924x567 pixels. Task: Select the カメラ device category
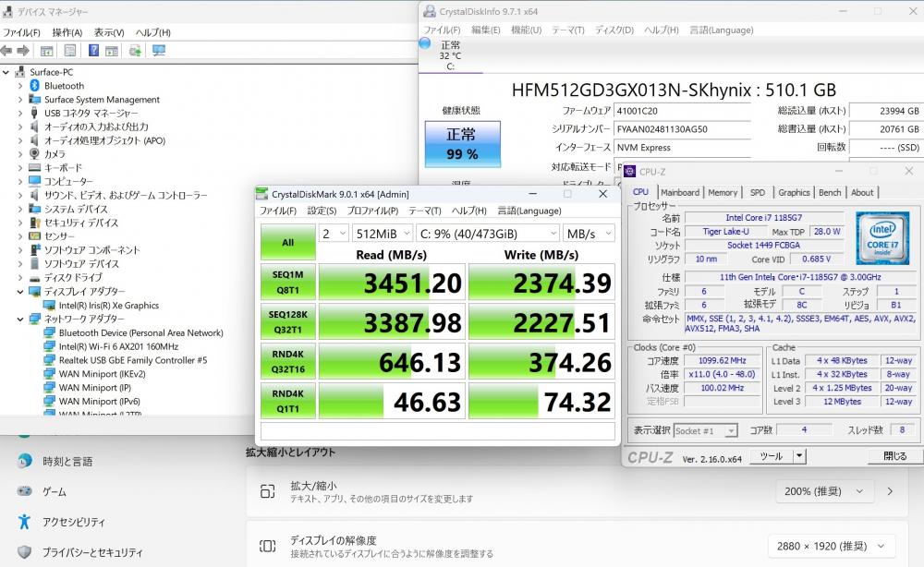[x=55, y=154]
